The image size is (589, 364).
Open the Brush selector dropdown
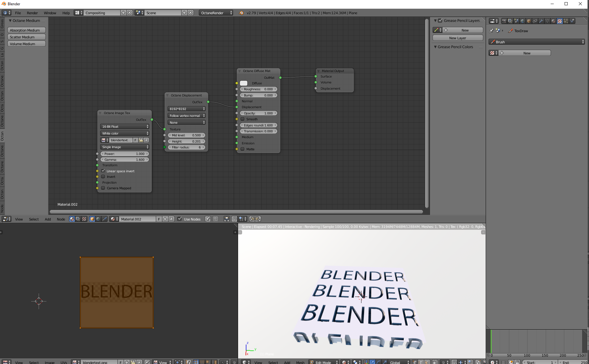point(537,42)
